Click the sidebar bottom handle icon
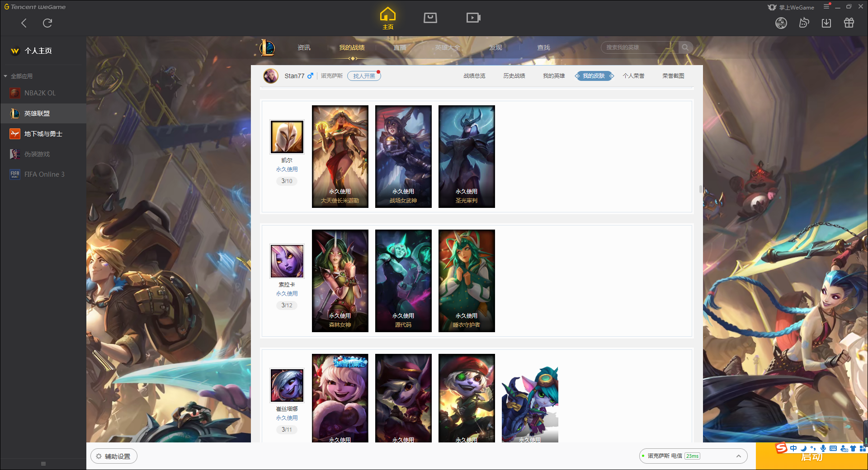The width and height of the screenshot is (868, 470). pyautogui.click(x=43, y=464)
